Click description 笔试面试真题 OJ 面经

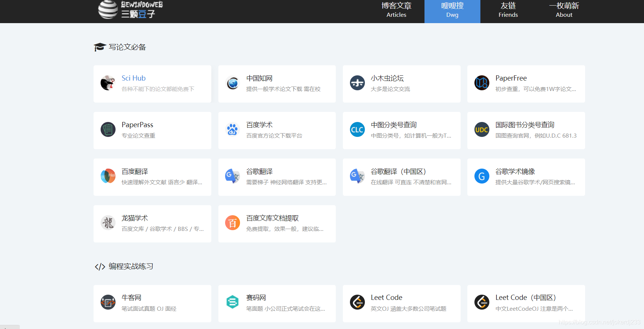pyautogui.click(x=149, y=309)
